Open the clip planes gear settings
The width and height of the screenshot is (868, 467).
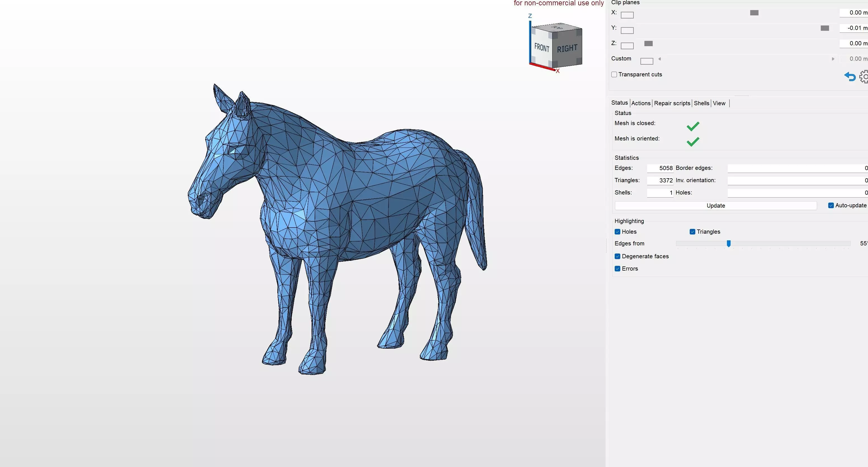coord(864,77)
